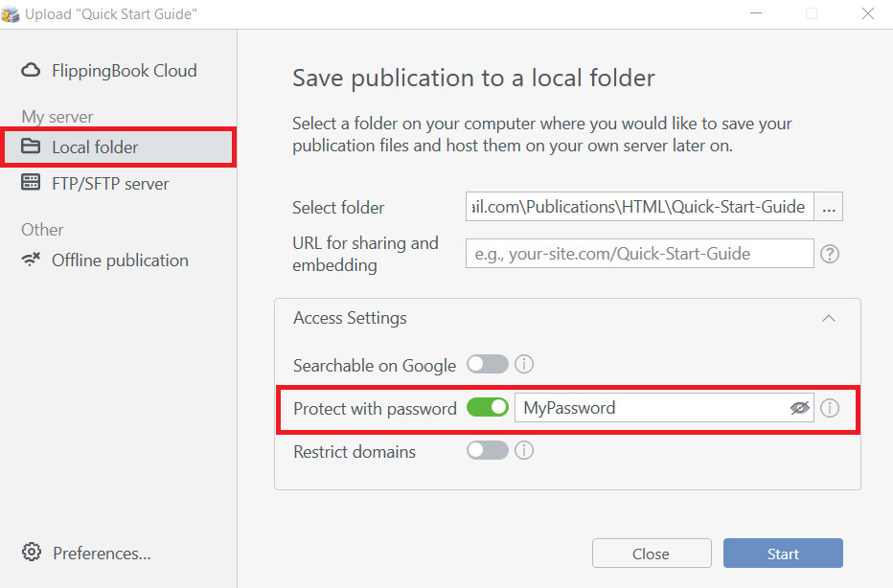Screen dimensions: 893x588
Task: Click the FlippingBook Cloud cloud icon
Action: pos(31,70)
